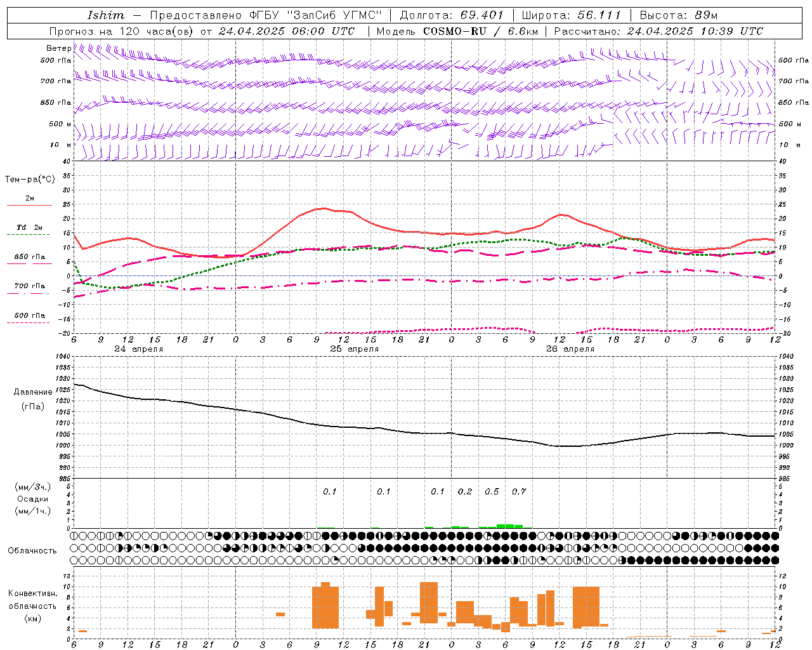This screenshot has height=650, width=812.
Task: Click the "10 м" wind level label on left axis
Action: point(61,145)
